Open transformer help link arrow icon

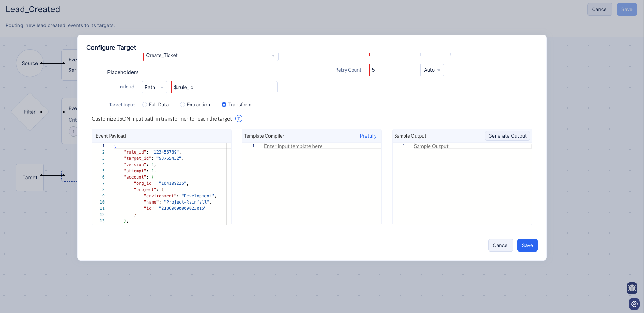tap(239, 119)
